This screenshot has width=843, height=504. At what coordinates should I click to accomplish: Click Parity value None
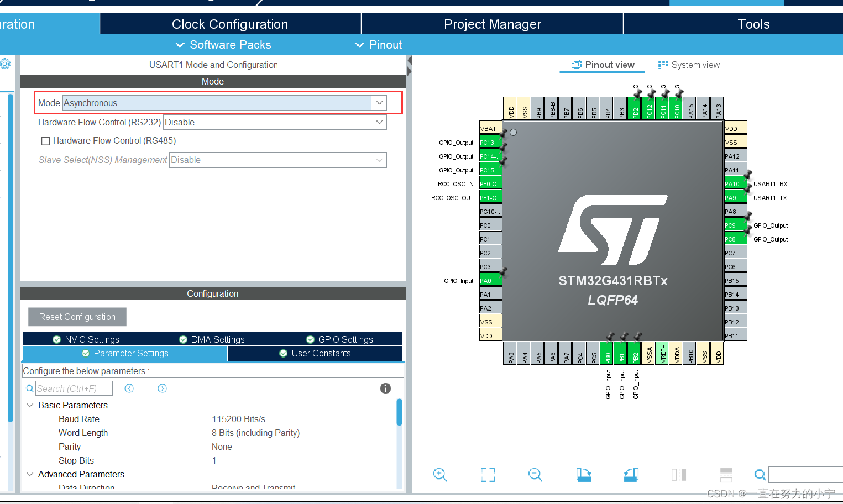pyautogui.click(x=222, y=447)
